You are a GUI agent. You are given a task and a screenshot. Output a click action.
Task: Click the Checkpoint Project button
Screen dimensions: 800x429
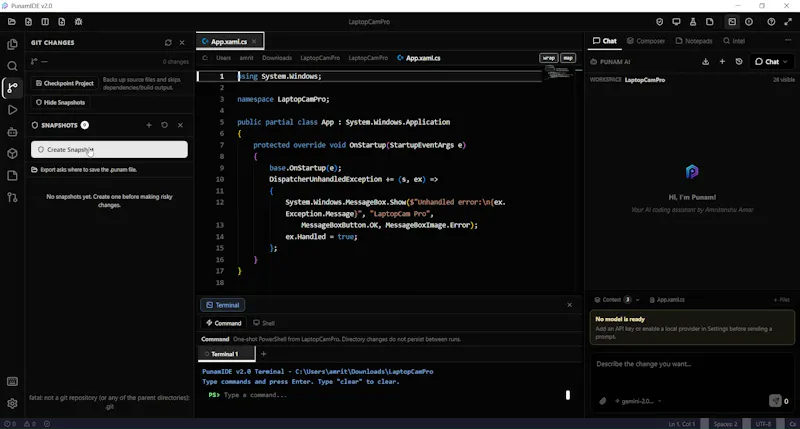click(64, 83)
